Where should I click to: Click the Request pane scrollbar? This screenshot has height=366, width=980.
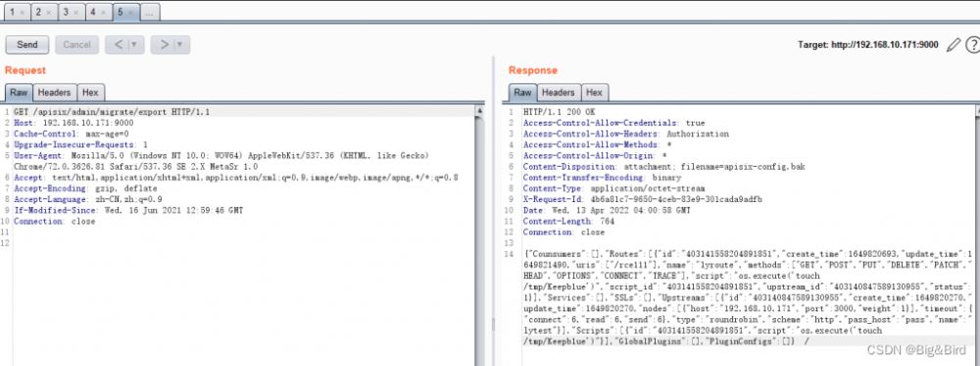pyautogui.click(x=480, y=235)
